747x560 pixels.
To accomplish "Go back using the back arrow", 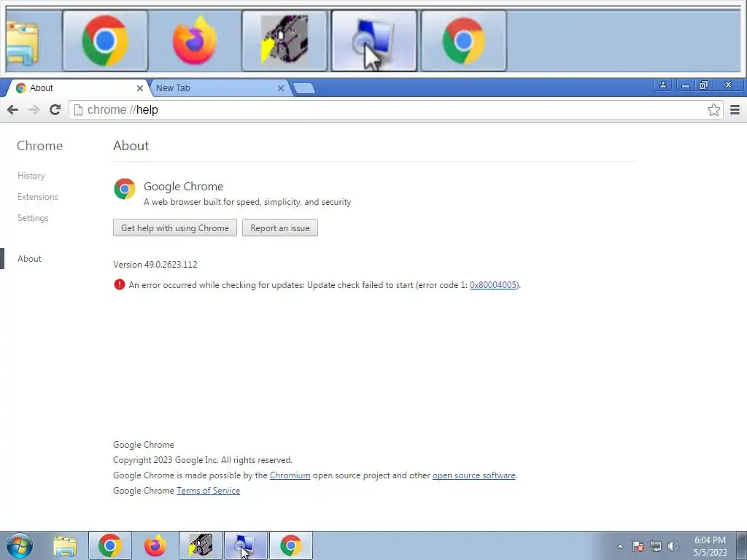I will coord(13,109).
